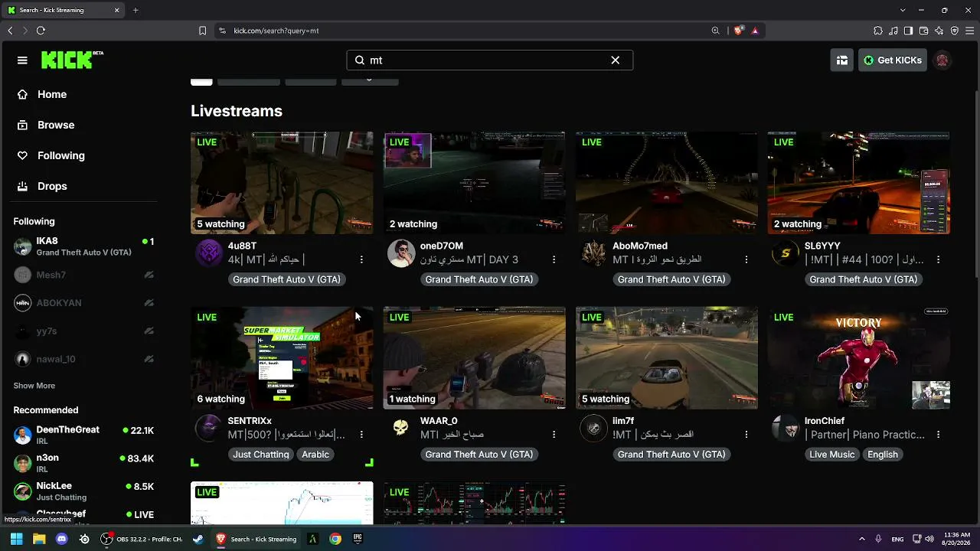Open IKA8 channel in Following list
This screenshot has height=551, width=980.
point(83,246)
